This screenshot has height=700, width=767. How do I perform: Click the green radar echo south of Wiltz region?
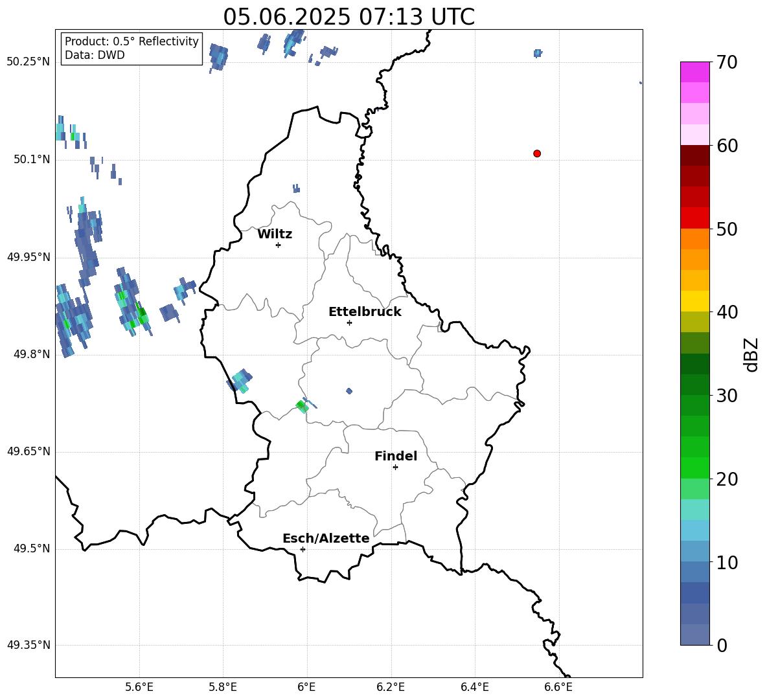pyautogui.click(x=303, y=406)
